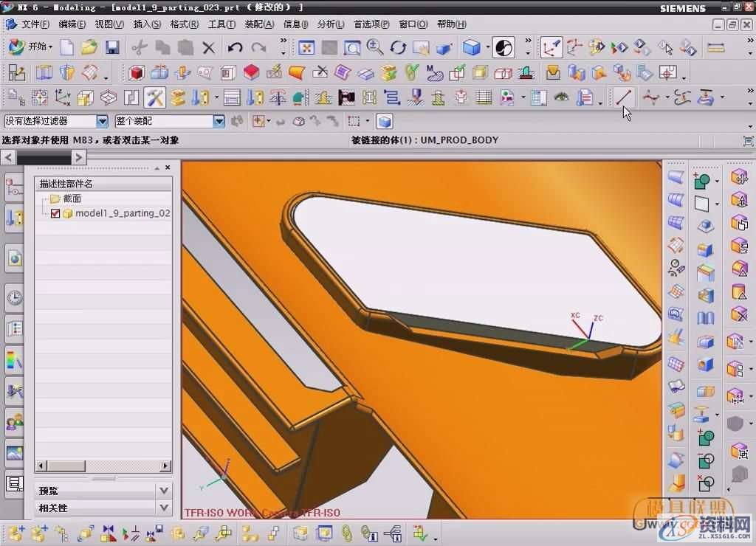Open the 文件(F) menu
This screenshot has width=756, height=546.
click(30, 24)
